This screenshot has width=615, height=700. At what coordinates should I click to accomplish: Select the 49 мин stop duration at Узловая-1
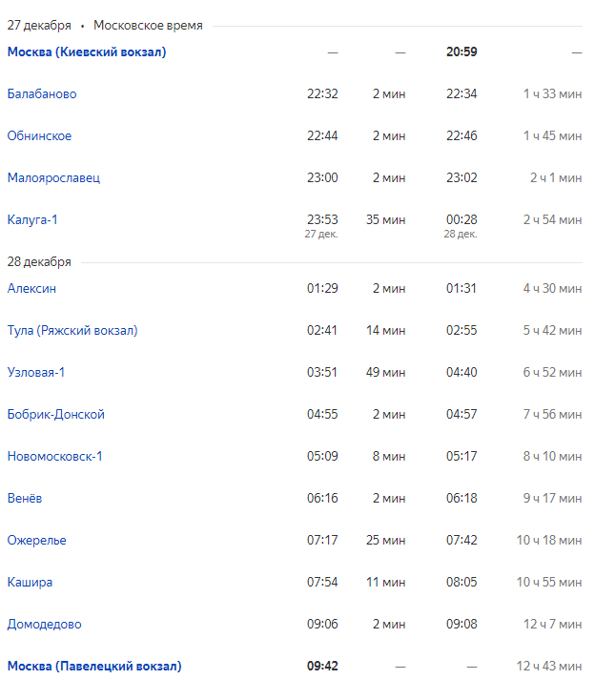pos(385,373)
